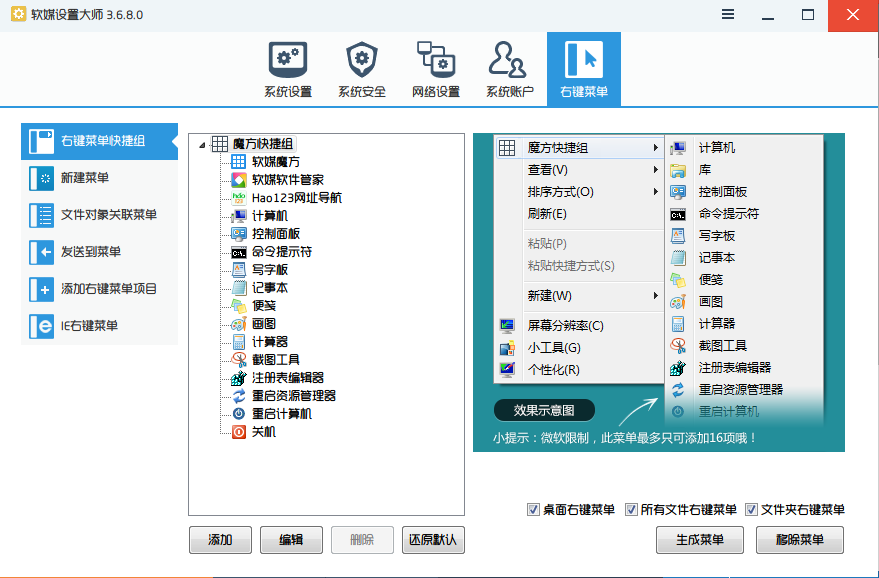Click 注册表编辑器 text in preview submenu
Image resolution: width=879 pixels, height=578 pixels.
735,368
